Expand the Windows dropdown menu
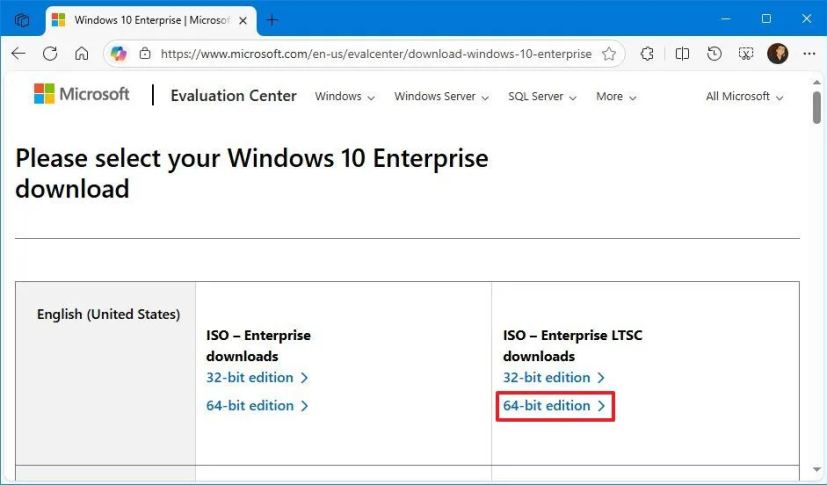 (x=345, y=97)
